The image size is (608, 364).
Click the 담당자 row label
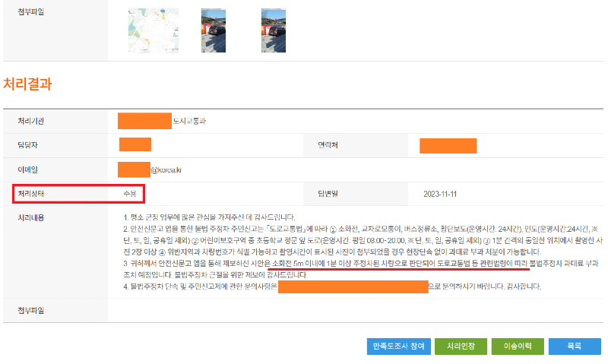coord(27,145)
